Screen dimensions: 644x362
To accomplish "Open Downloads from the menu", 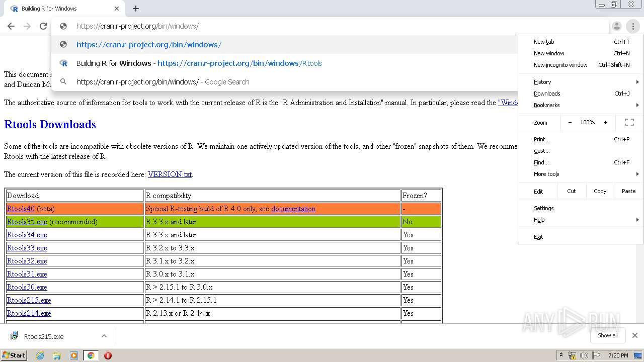I will pyautogui.click(x=581, y=94).
